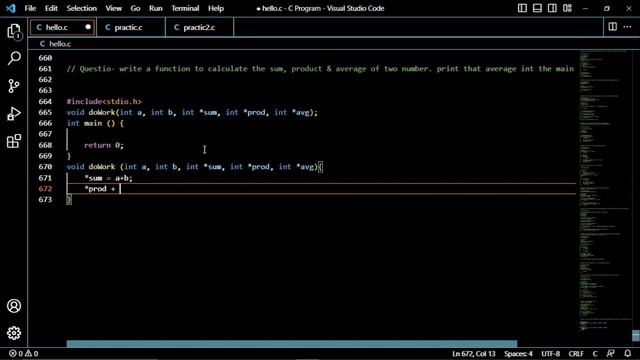Show errors and warnings problems count

[x=24, y=353]
